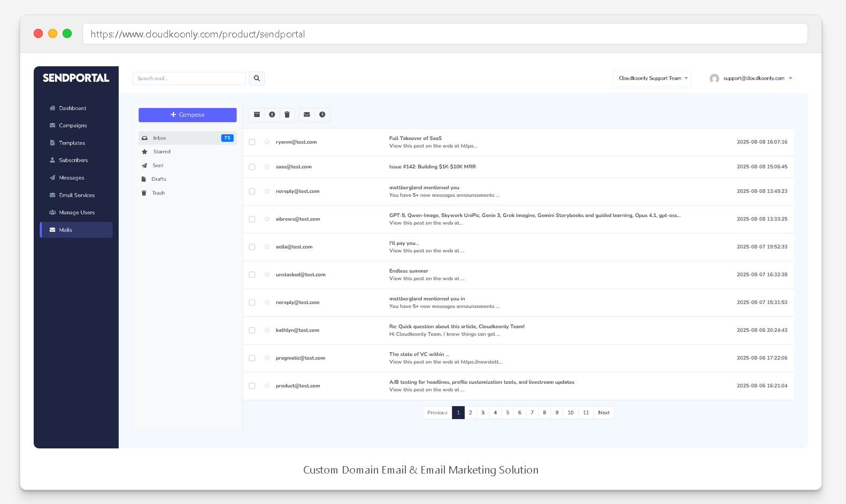This screenshot has width=846, height=504.
Task: Star the unstacked@test.com email
Action: (267, 275)
